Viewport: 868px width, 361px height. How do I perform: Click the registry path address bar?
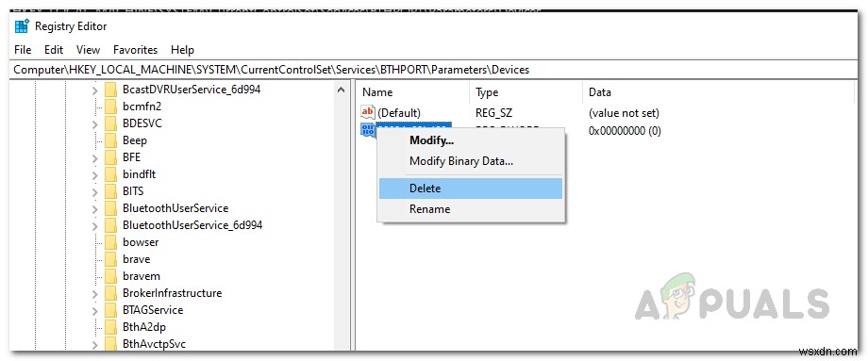point(434,70)
